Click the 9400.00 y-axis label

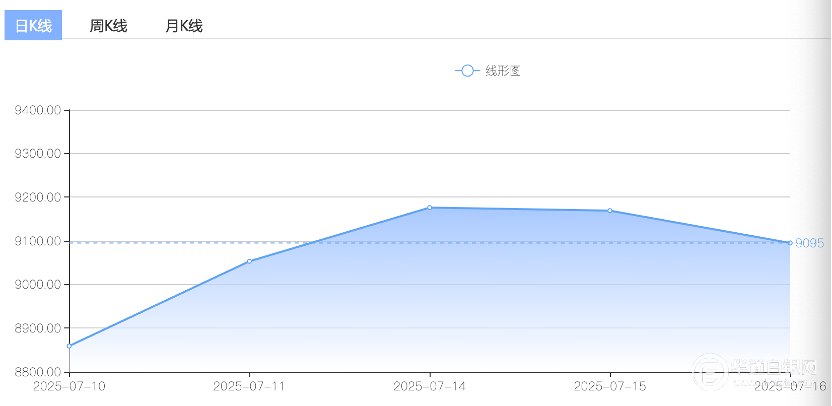[37, 110]
